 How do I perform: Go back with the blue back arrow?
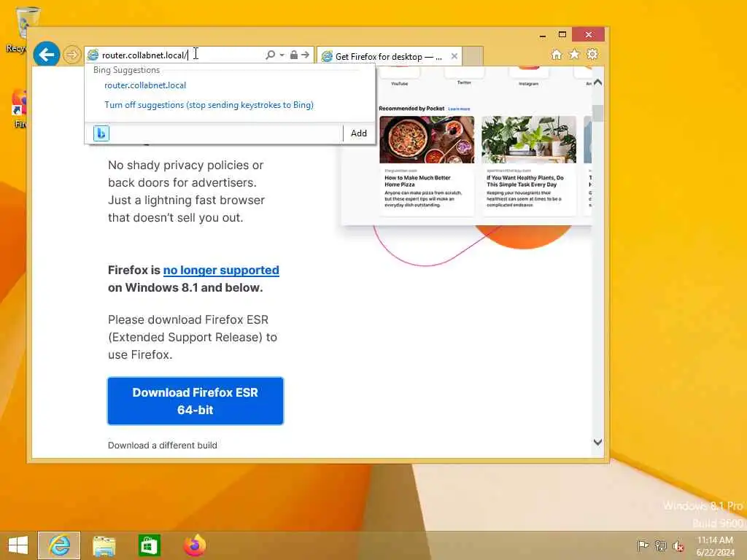click(46, 55)
